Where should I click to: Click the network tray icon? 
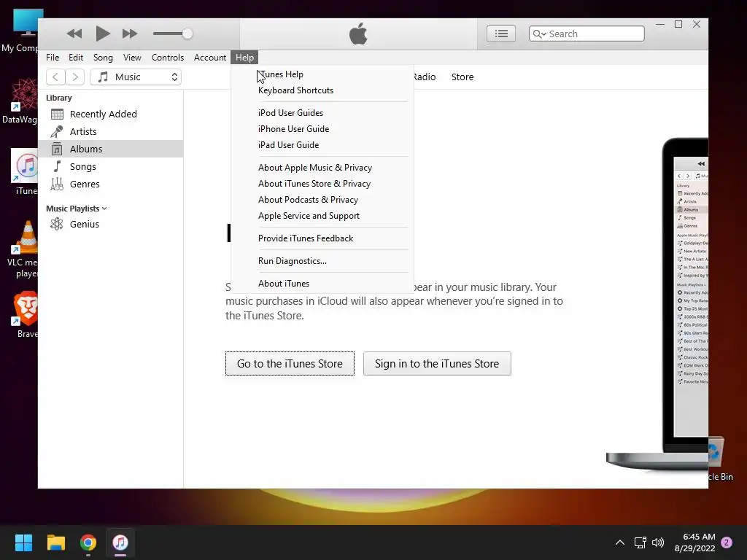click(x=640, y=542)
